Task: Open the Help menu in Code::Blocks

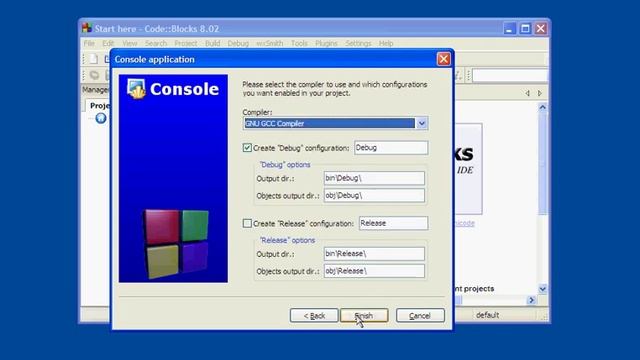Action: coord(386,43)
